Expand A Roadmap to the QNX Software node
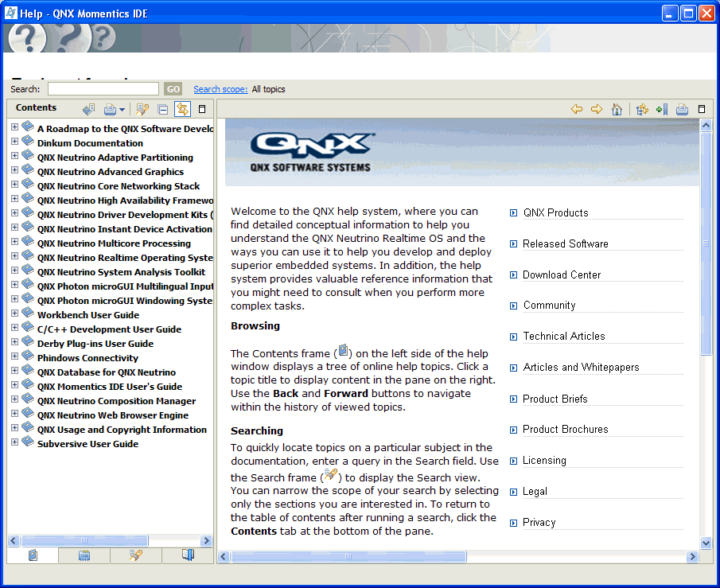This screenshot has width=720, height=588. 14,127
